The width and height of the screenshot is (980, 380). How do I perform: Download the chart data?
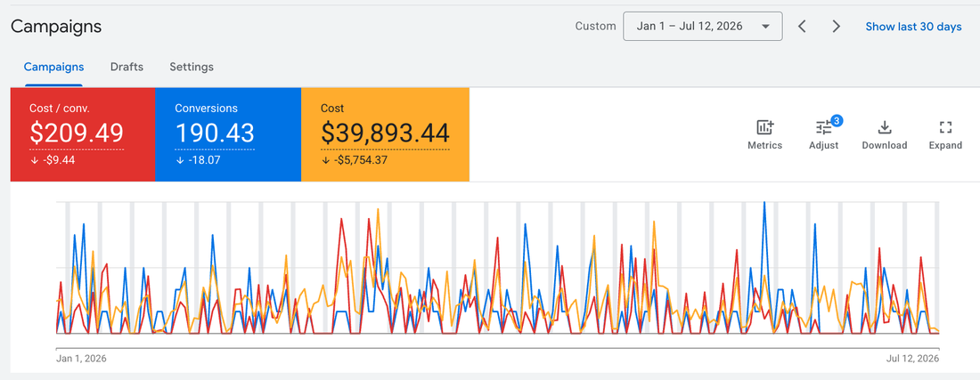pos(884,134)
